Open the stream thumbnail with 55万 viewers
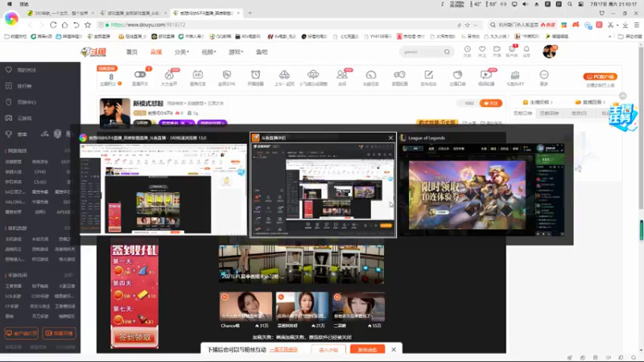The image size is (644, 362). click(358, 306)
